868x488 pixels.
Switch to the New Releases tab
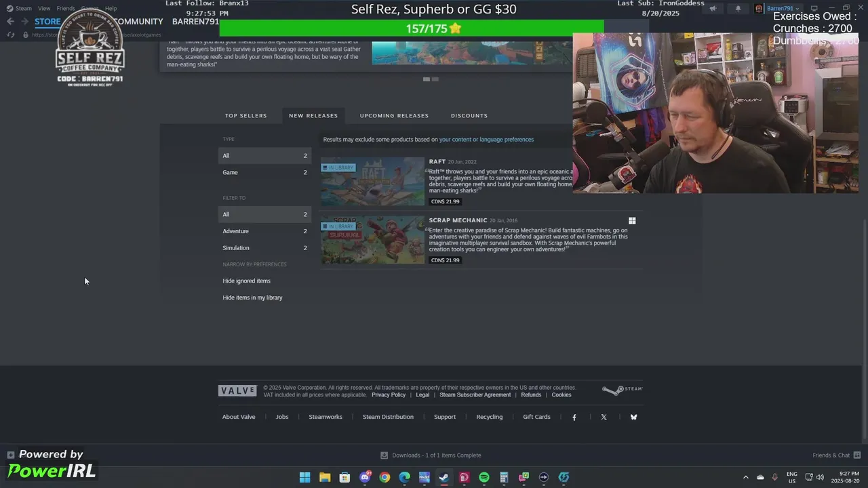point(313,115)
